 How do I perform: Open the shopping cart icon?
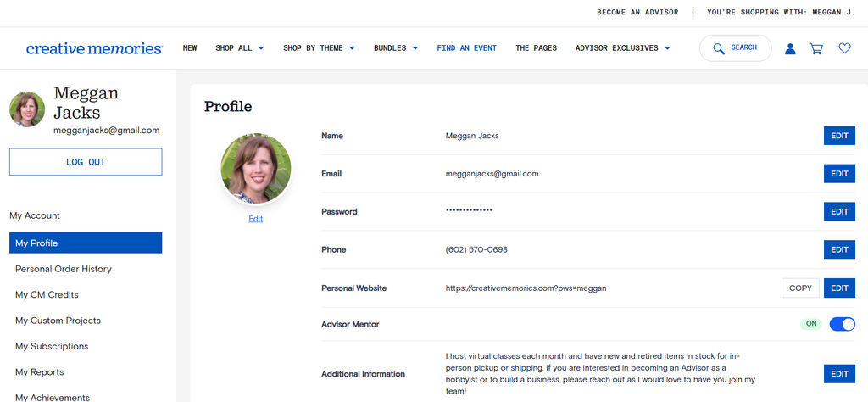(x=816, y=48)
